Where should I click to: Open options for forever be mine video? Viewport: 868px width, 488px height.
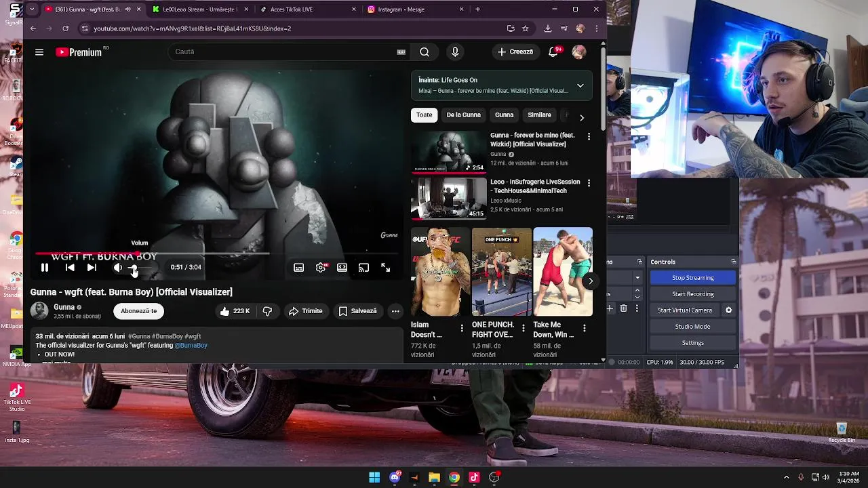[x=589, y=137]
